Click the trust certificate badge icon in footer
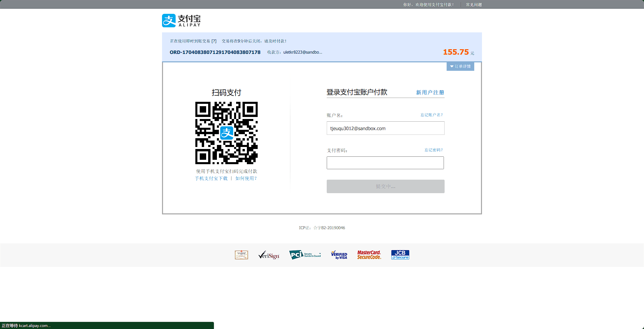This screenshot has width=644, height=329. tap(241, 255)
